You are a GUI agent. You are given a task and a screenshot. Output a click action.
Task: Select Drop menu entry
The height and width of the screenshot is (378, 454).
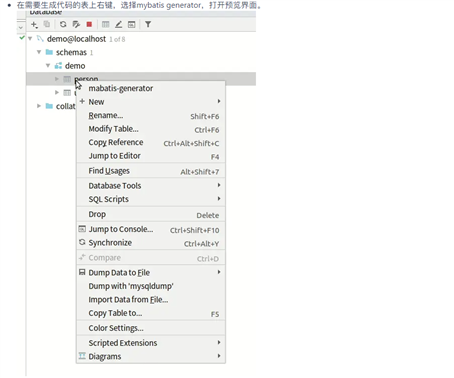pos(151,214)
